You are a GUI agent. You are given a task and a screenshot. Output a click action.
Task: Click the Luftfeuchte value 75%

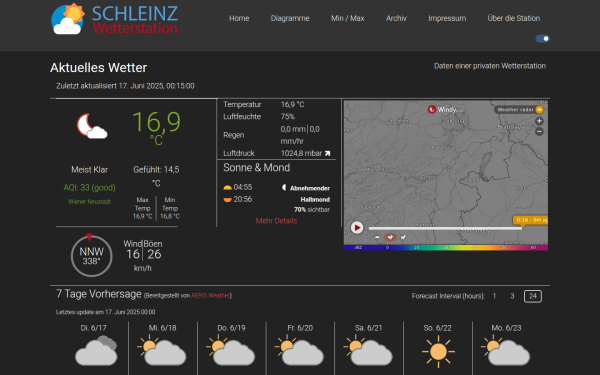[x=288, y=117]
